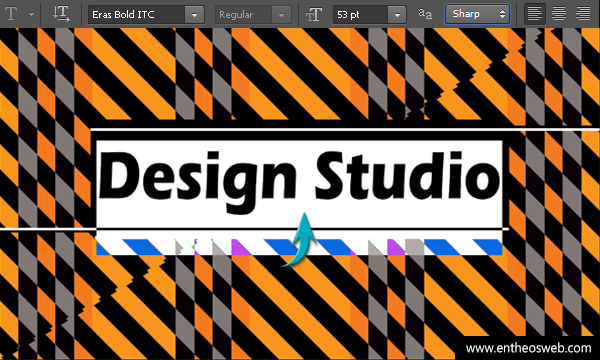This screenshot has width=600, height=360.
Task: Click the Eras Bold ITC font name field
Action: [137, 15]
